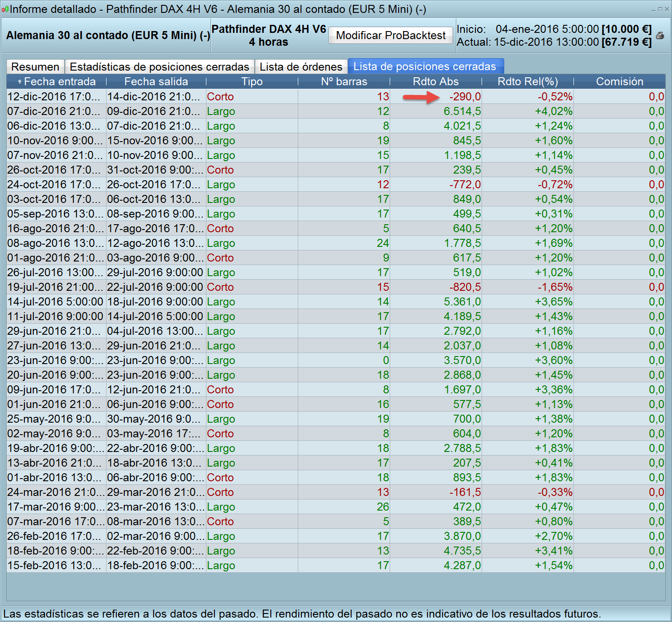Click the 1.778,5 absolute return value
Screen dimensions: 672x622
point(462,243)
